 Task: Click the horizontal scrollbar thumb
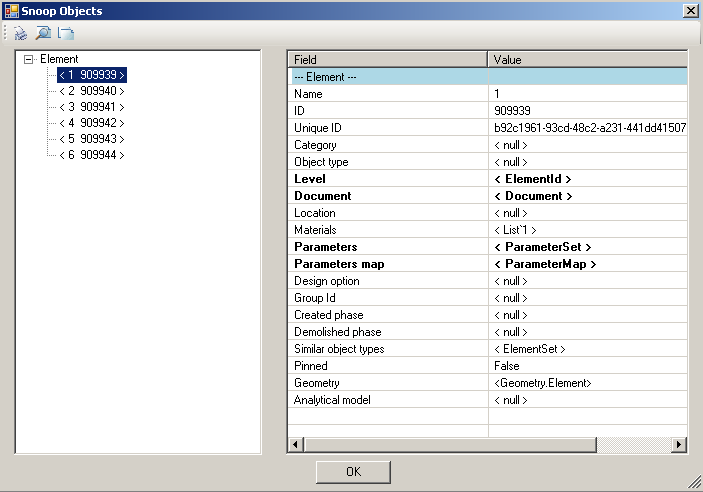450,444
